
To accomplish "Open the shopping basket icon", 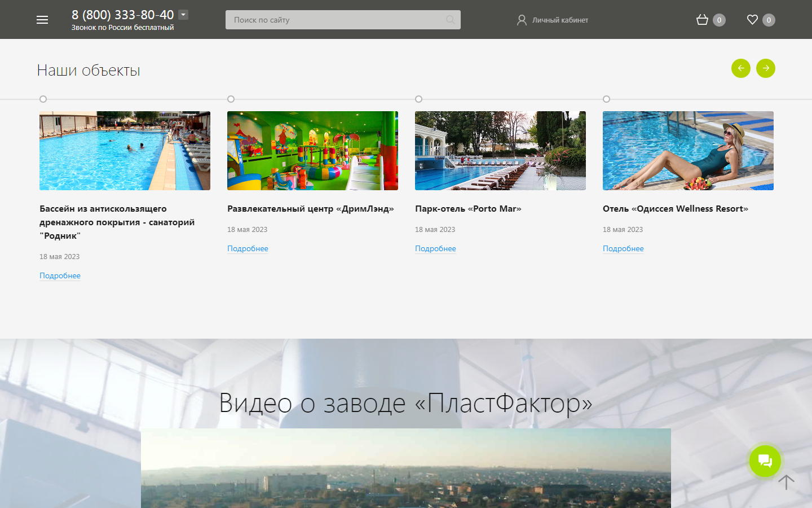I will 702,20.
